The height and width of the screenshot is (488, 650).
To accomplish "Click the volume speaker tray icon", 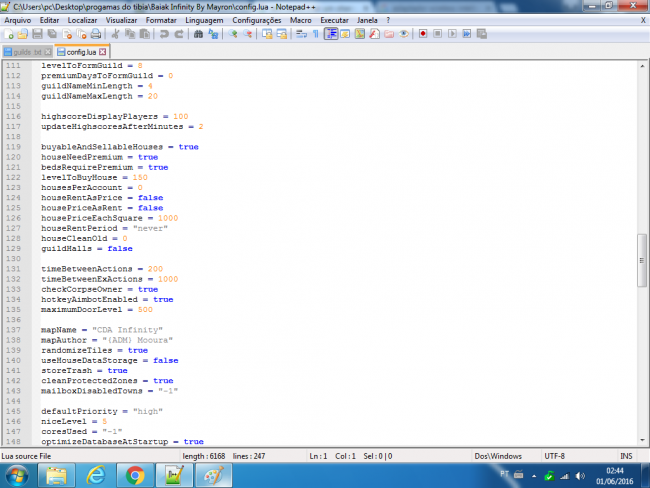I will click(x=580, y=476).
